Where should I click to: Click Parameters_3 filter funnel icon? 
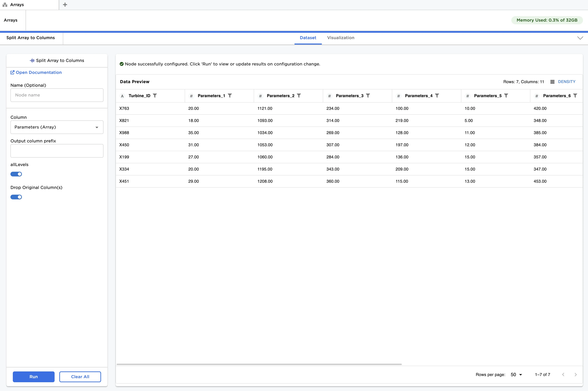point(368,95)
